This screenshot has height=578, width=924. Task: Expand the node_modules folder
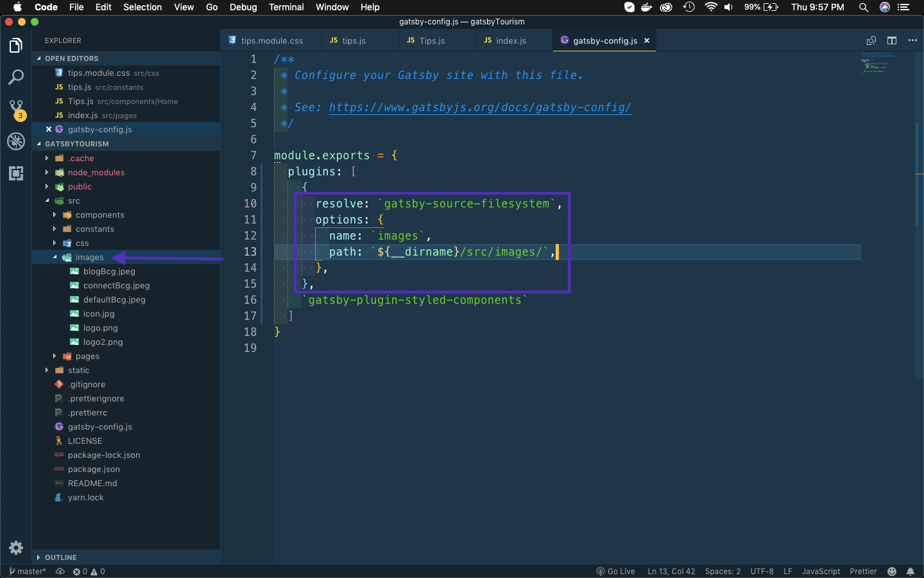tap(96, 173)
